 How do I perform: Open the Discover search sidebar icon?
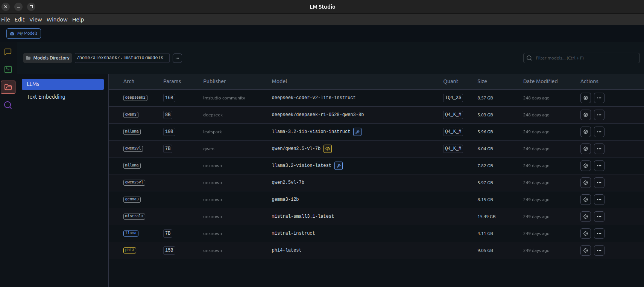click(8, 105)
